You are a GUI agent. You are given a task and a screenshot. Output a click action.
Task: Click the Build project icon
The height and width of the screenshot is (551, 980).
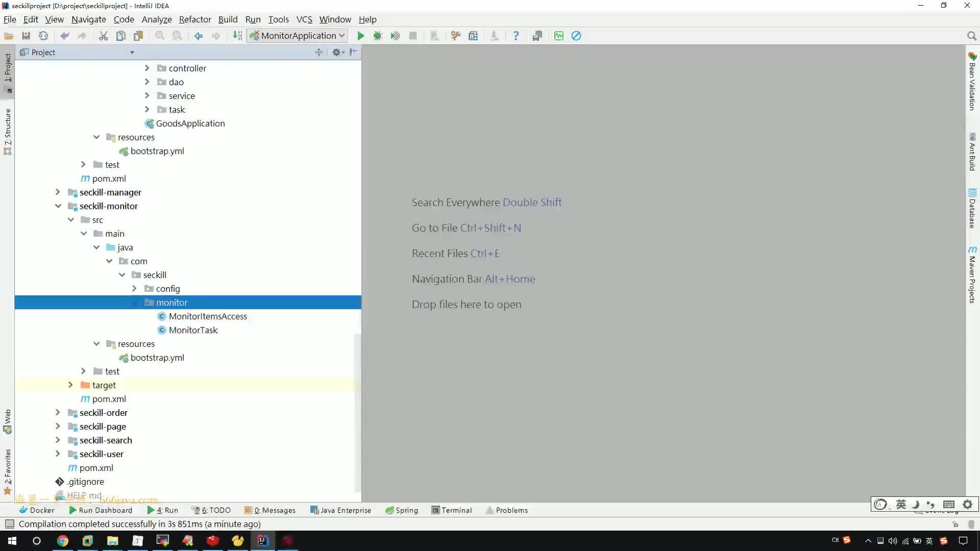(x=237, y=36)
